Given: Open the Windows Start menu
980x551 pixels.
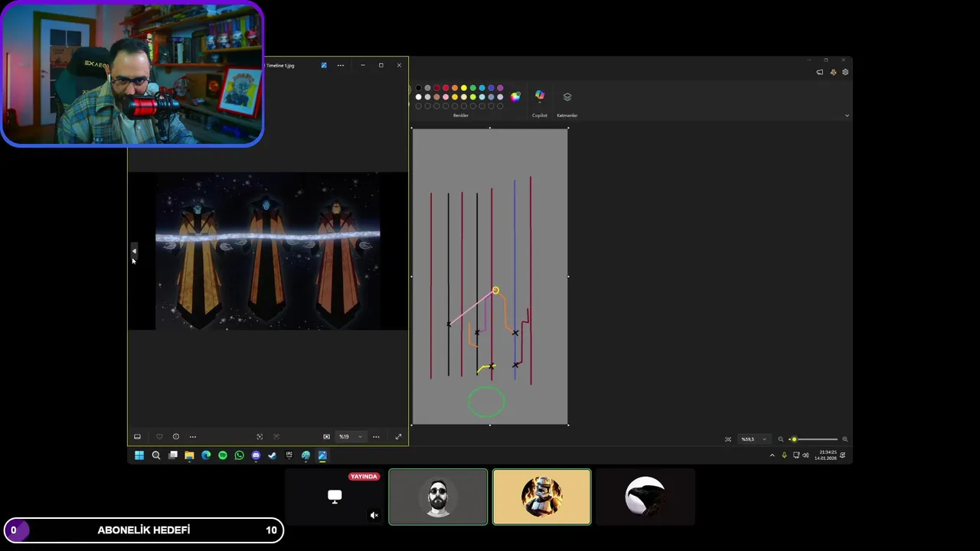Looking at the screenshot, I should click(x=139, y=455).
